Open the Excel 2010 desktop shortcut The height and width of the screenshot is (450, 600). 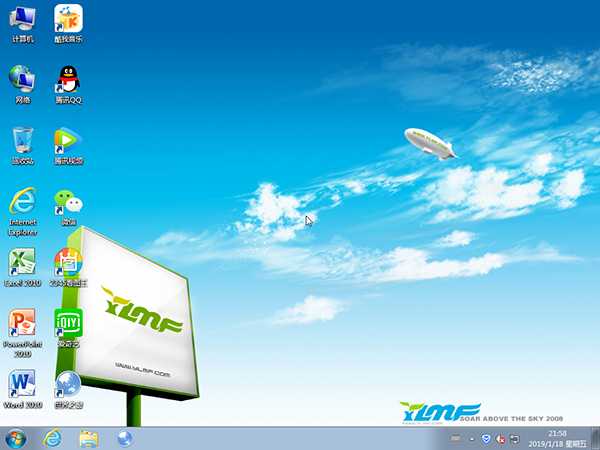[23, 267]
